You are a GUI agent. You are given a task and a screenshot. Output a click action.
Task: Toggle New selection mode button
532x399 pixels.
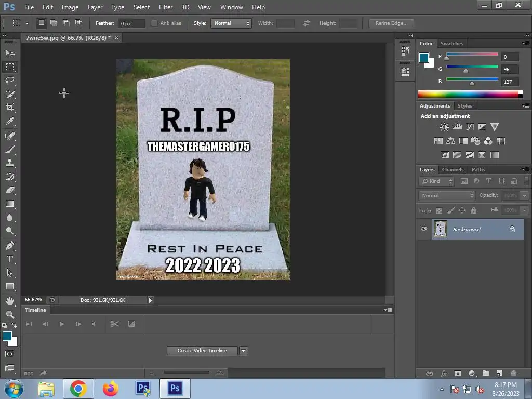pos(42,23)
